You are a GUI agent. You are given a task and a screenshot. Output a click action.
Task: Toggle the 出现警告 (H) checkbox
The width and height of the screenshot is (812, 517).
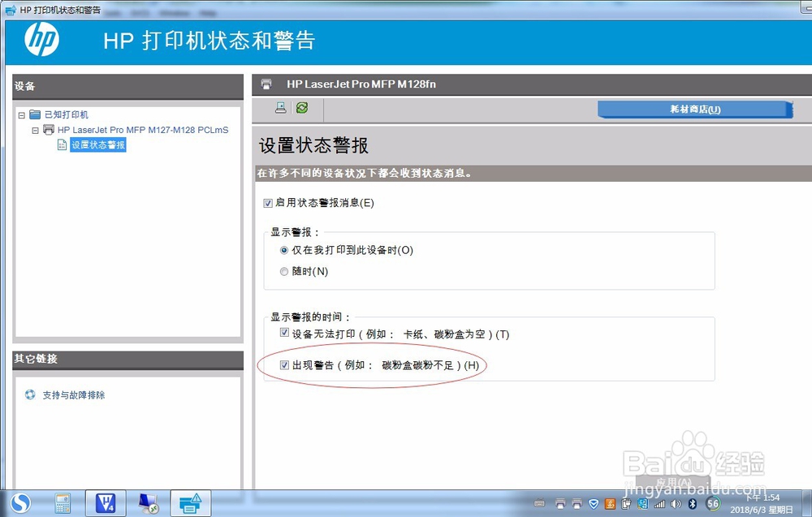click(284, 365)
